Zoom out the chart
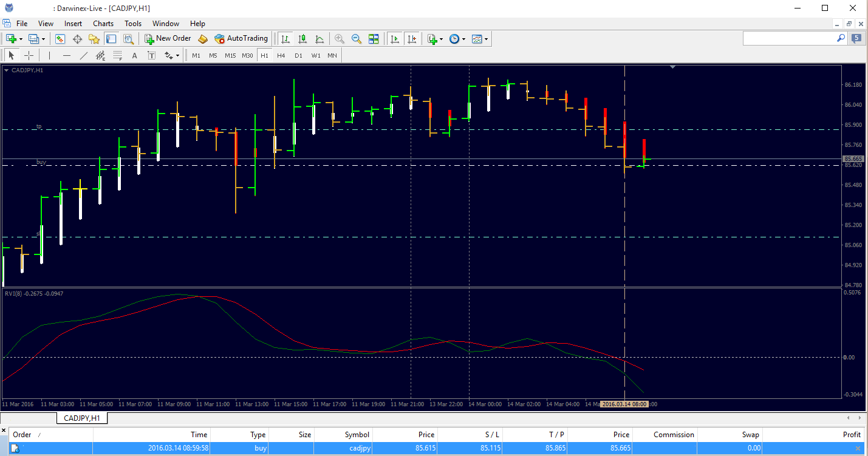 click(357, 39)
